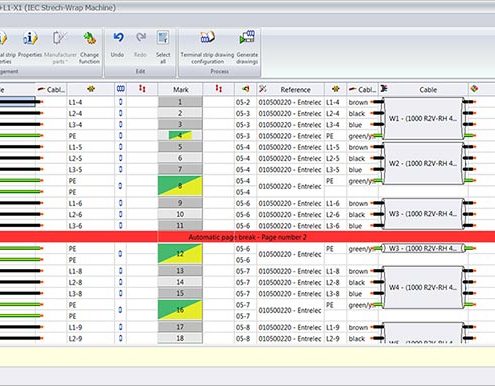Click right yellow component column header
Screen dimensions: 495x386
335,89
